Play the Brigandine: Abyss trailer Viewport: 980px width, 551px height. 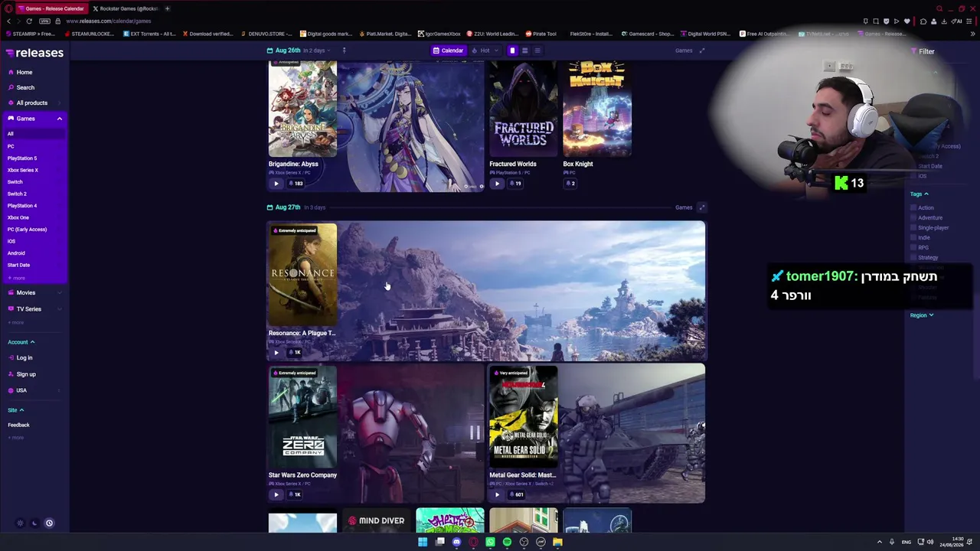click(x=276, y=184)
